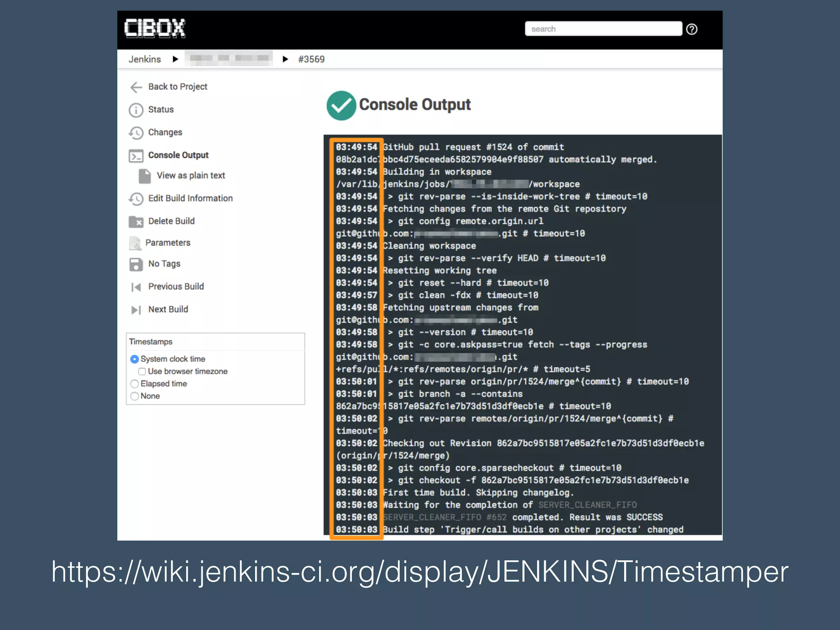Click the Timestamper wiki URL text

(x=420, y=572)
